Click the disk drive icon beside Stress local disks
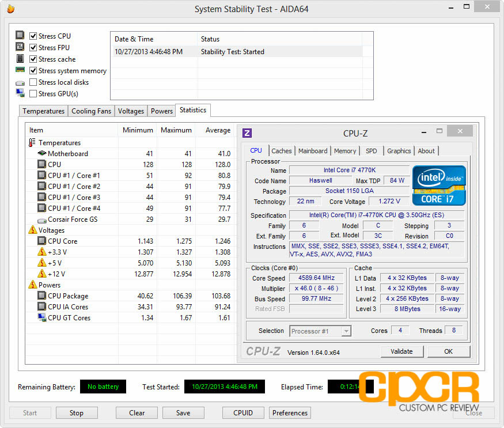The width and height of the screenshot is (504, 428). (x=20, y=83)
